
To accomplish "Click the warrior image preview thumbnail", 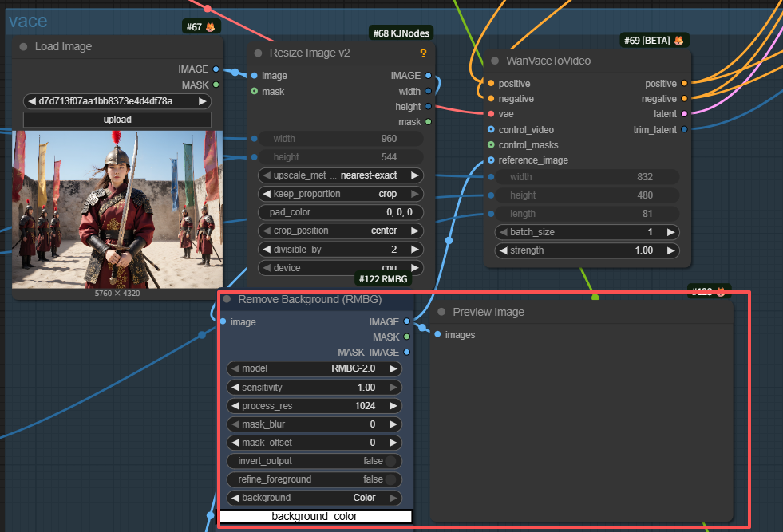I will tap(117, 210).
